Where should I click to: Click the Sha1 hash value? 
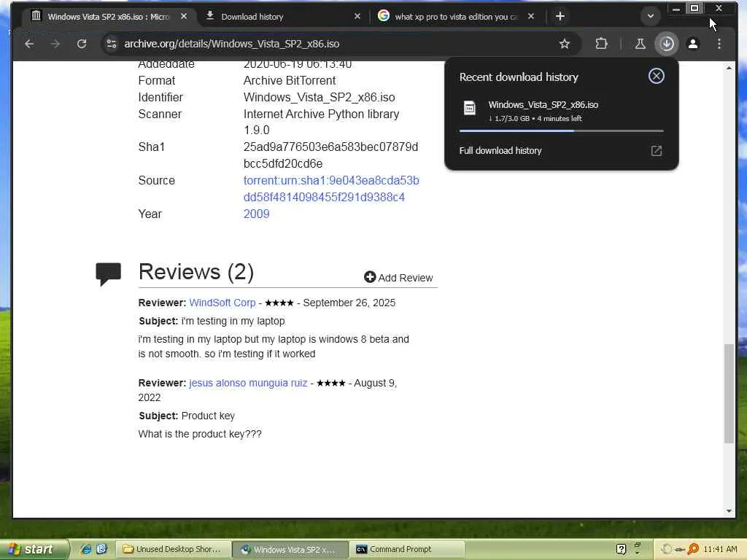coord(330,155)
